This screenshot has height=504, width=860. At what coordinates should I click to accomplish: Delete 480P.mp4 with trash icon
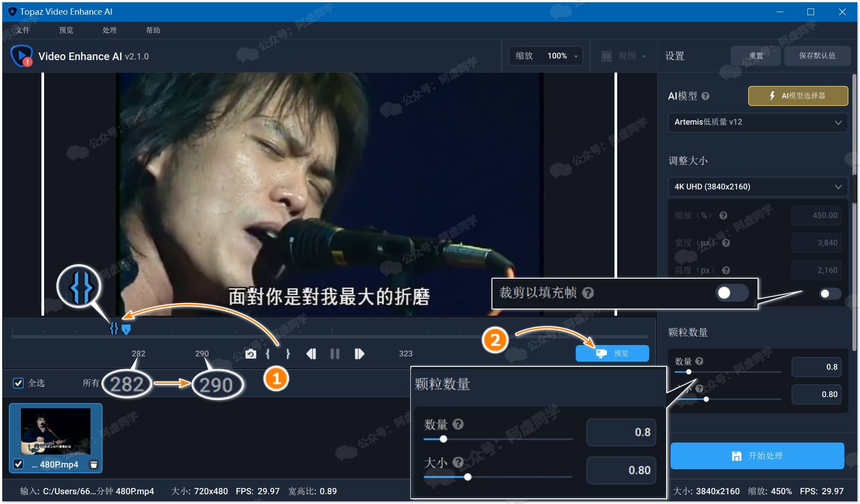pos(94,464)
